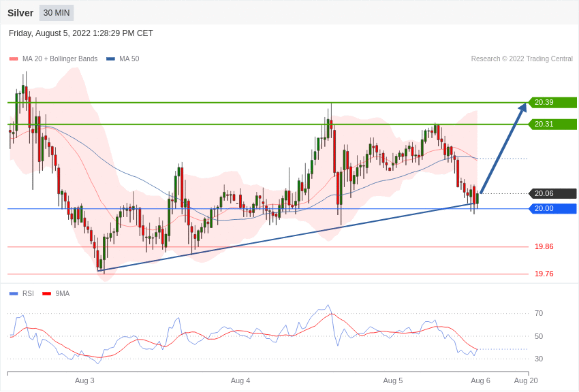The image size is (579, 392).
Task: Click the 19.86 red support label
Action: (544, 246)
